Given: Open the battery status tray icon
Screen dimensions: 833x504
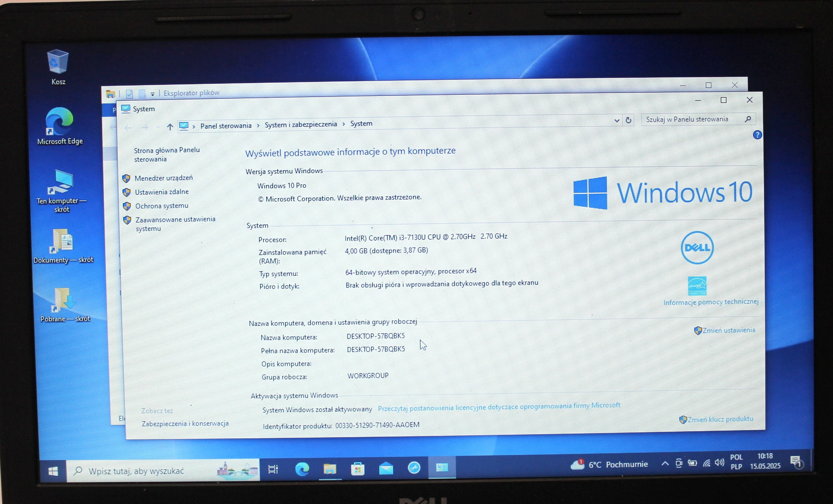Looking at the screenshot, I should pos(692,463).
